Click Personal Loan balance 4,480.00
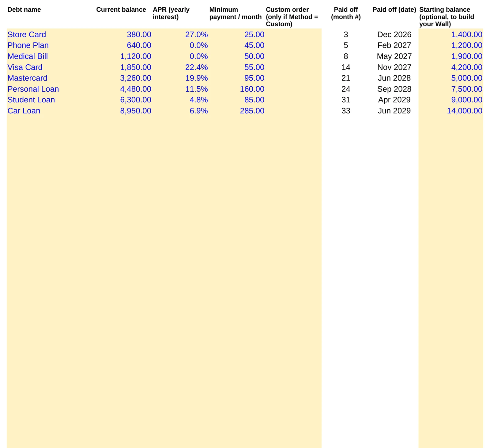 pyautogui.click(x=136, y=89)
